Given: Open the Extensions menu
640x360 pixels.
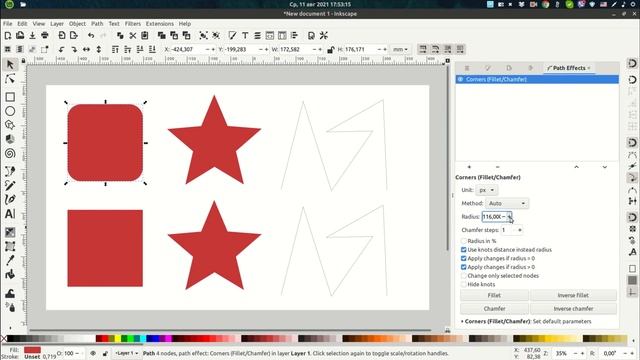Looking at the screenshot, I should 160,24.
